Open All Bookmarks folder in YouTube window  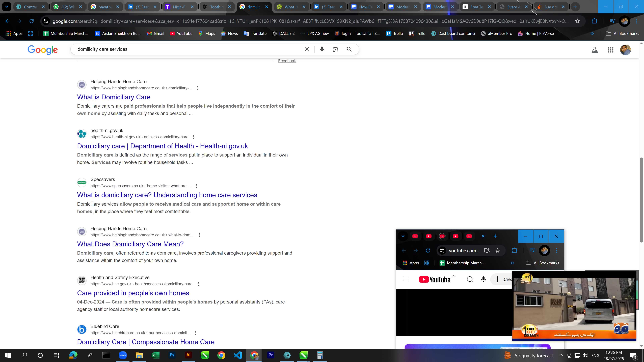point(542,263)
